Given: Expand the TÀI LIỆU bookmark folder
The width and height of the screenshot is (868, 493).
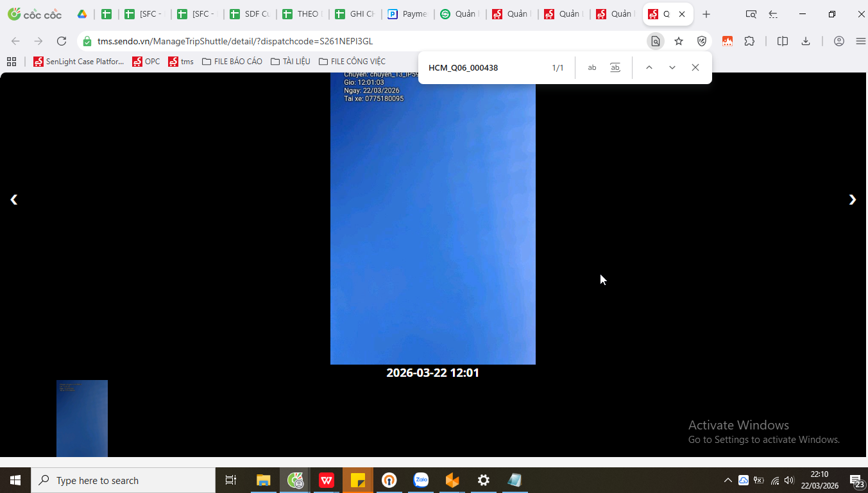Looking at the screenshot, I should tap(291, 62).
